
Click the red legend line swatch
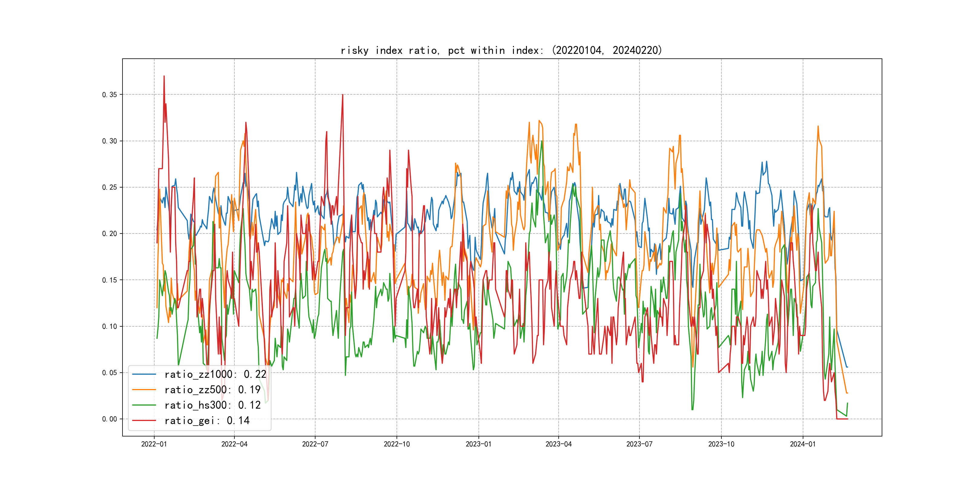point(144,421)
